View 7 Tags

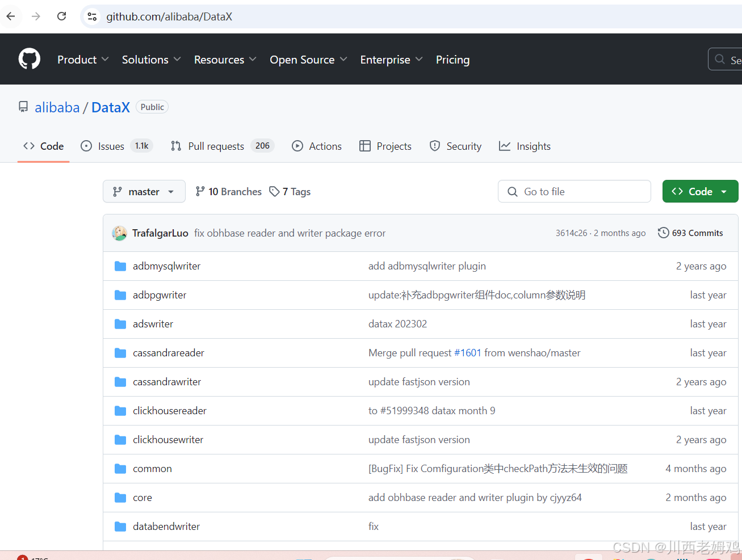(x=290, y=191)
